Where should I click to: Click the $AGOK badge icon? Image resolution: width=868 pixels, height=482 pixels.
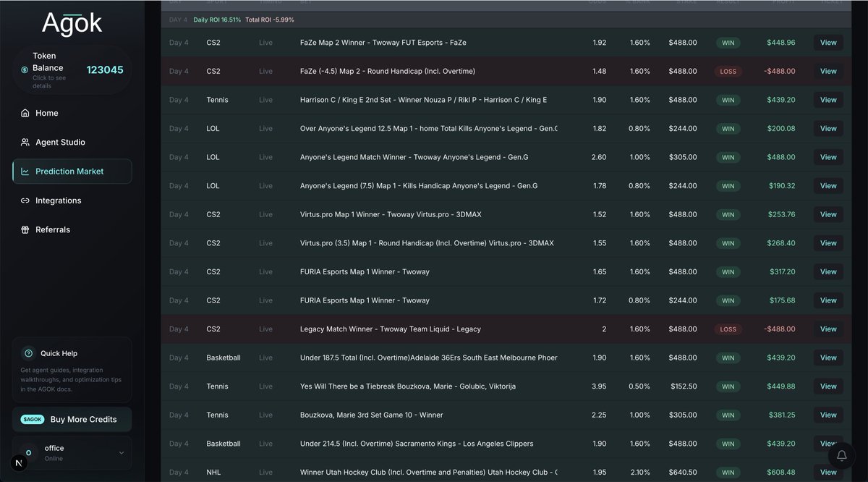[x=33, y=419]
